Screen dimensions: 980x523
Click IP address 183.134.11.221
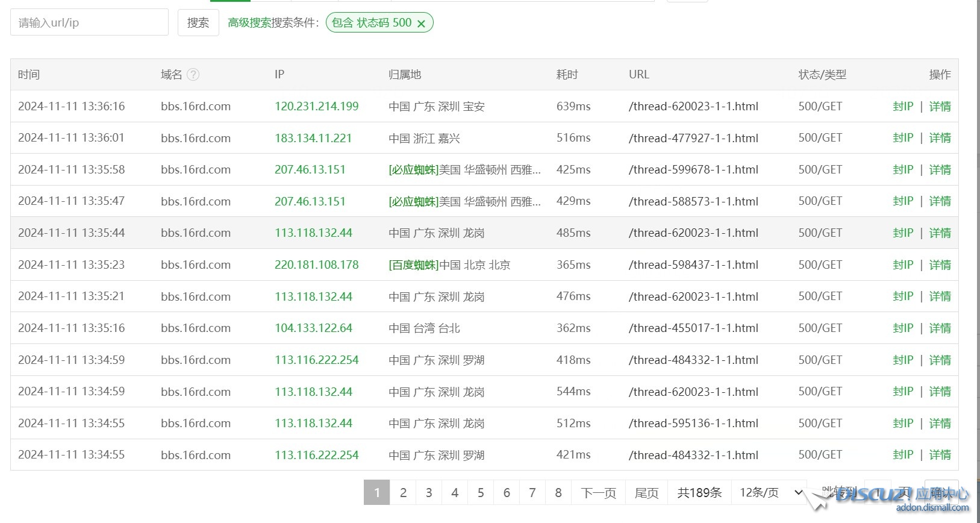313,138
